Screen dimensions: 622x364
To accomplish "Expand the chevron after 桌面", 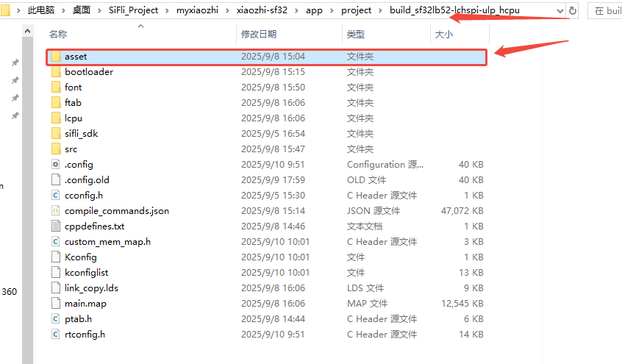I will coord(99,11).
